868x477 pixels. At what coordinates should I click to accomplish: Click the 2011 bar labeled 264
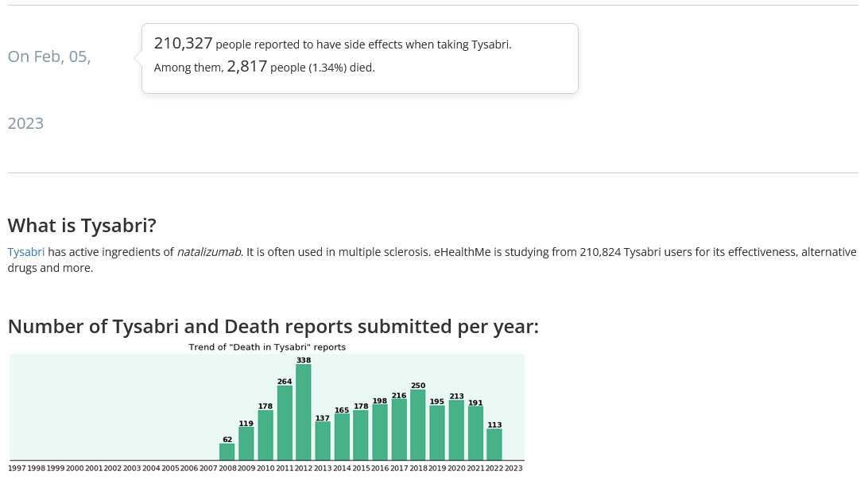[285, 423]
